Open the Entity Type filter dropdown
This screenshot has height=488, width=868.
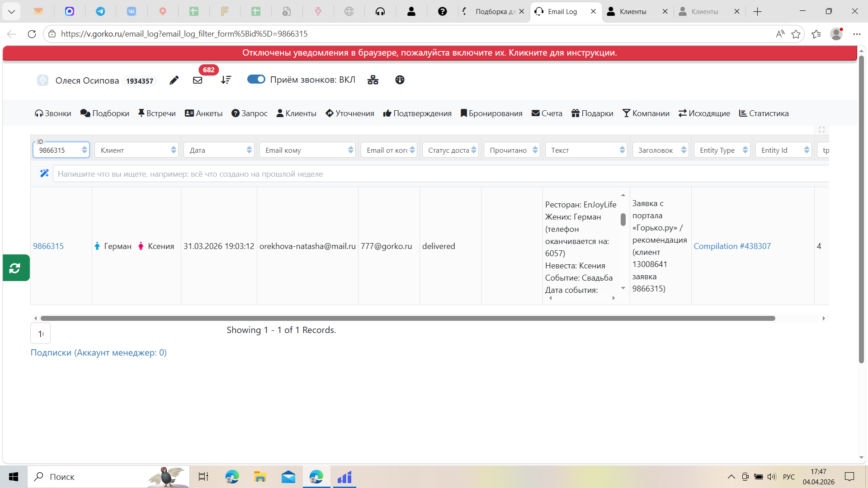722,150
